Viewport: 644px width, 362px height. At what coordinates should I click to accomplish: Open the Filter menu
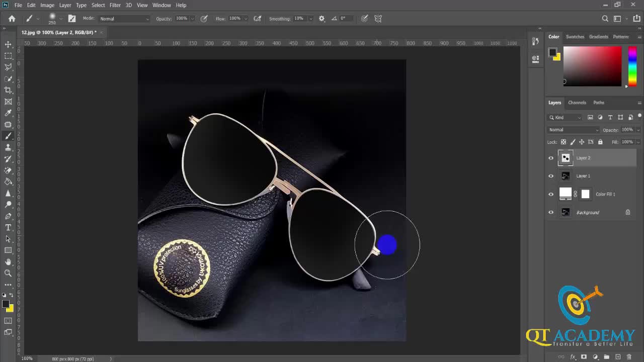click(115, 5)
